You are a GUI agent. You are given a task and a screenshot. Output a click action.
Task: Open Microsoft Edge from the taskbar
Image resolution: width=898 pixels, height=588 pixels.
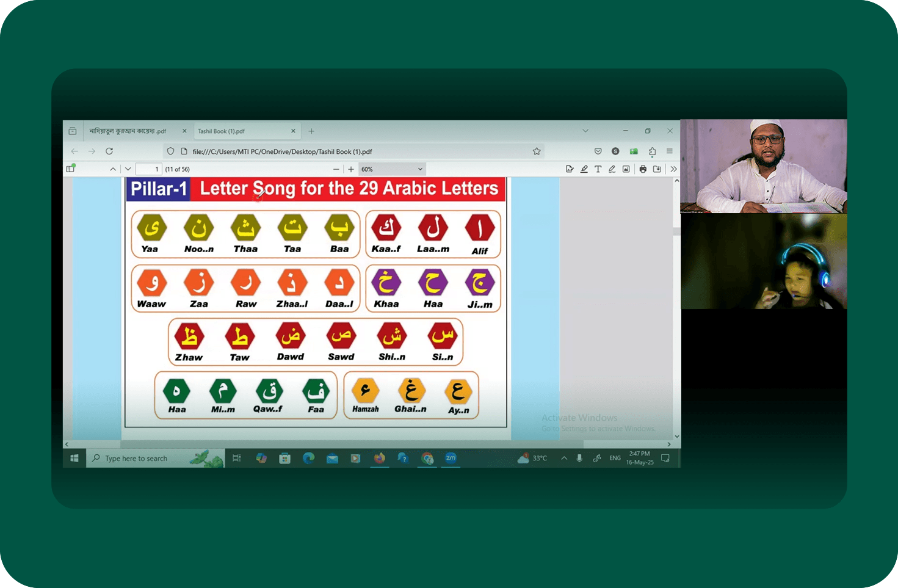(x=308, y=459)
